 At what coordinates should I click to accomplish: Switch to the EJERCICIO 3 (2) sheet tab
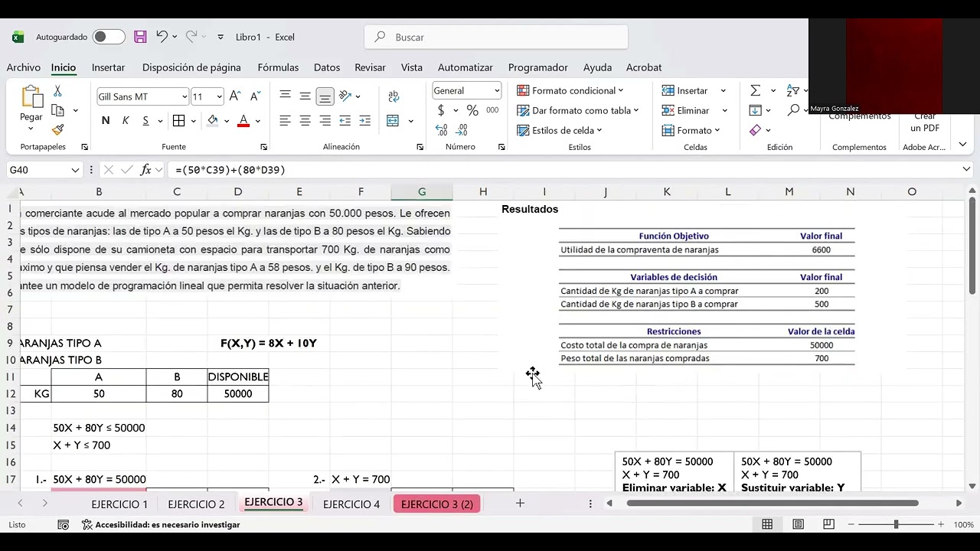point(436,504)
